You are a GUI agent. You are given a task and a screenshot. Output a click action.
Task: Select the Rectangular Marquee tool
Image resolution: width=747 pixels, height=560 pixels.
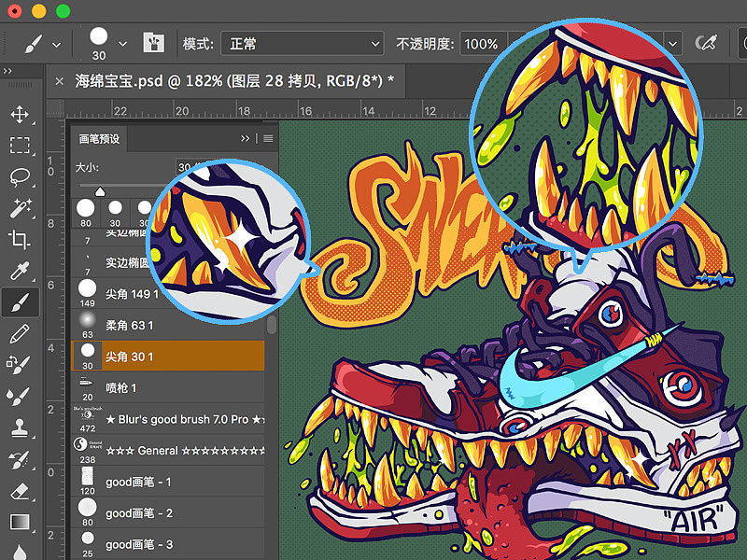[19, 146]
